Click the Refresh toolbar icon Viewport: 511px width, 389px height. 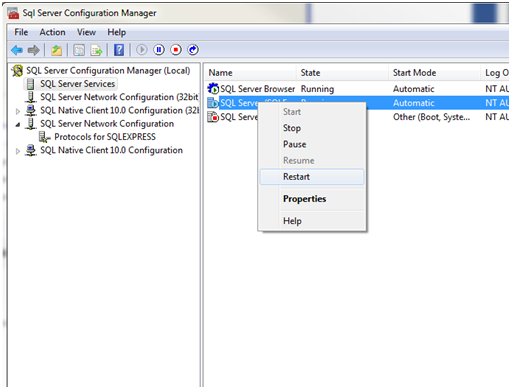pos(79,50)
